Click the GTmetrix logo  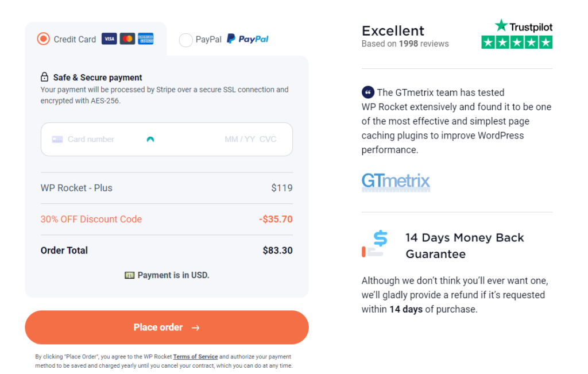[396, 182]
